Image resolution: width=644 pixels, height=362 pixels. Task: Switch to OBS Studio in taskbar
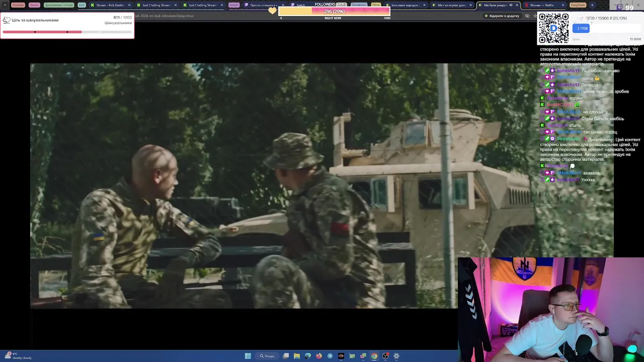click(385, 356)
